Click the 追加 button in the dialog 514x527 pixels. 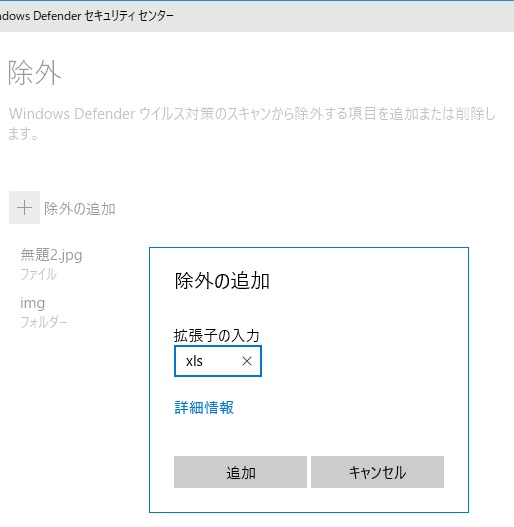(240, 472)
